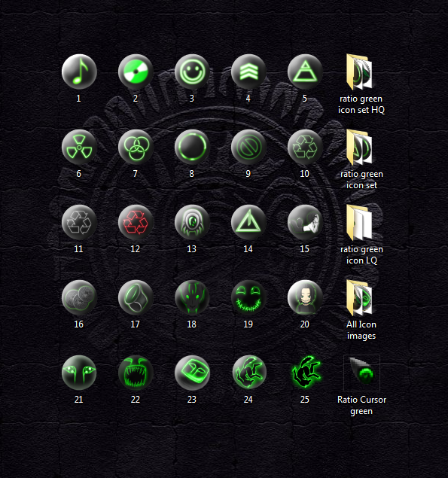Click the glowing creature icon labeled 25
This screenshot has width=448, height=478.
point(306,372)
